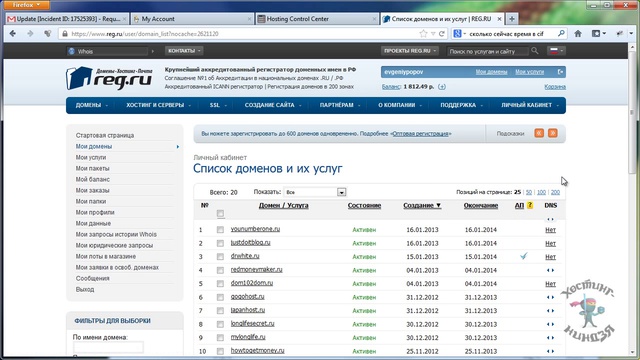
Task: Toggle the select-all checkbox in table header
Action: pos(220,213)
